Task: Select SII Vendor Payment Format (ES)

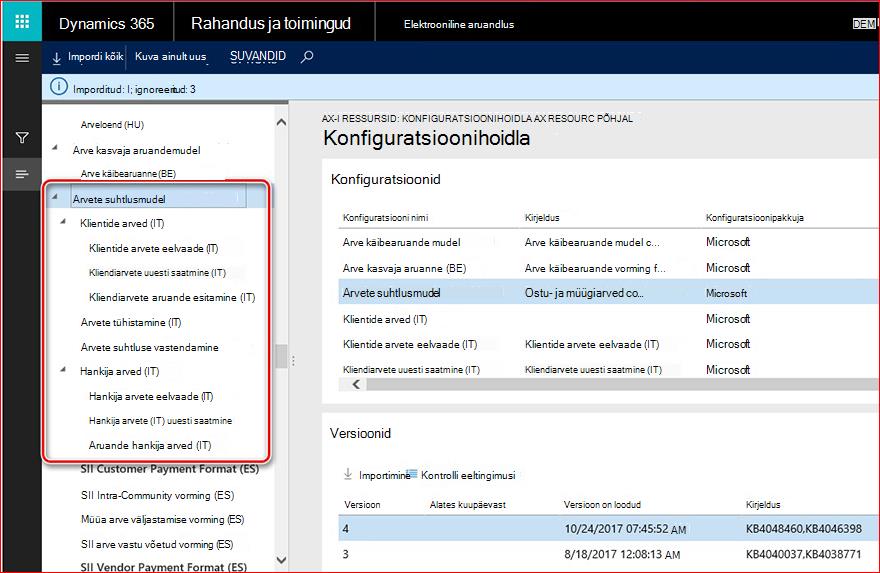Action: pyautogui.click(x=164, y=567)
